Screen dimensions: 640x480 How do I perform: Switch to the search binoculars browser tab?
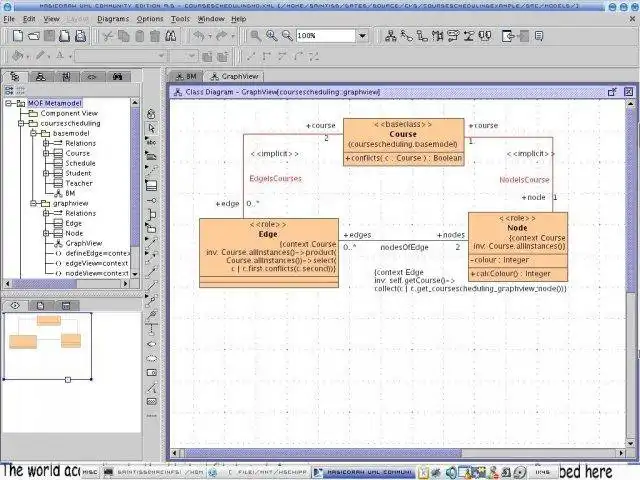pyautogui.click(x=118, y=76)
